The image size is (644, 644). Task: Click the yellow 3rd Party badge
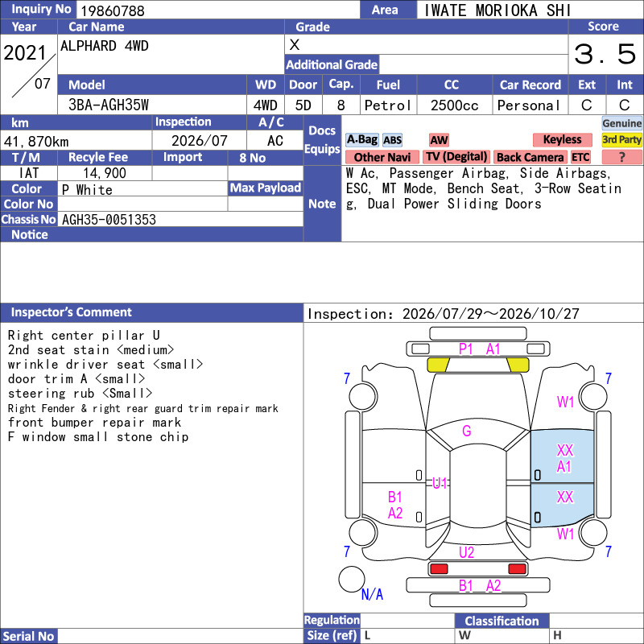(x=621, y=139)
